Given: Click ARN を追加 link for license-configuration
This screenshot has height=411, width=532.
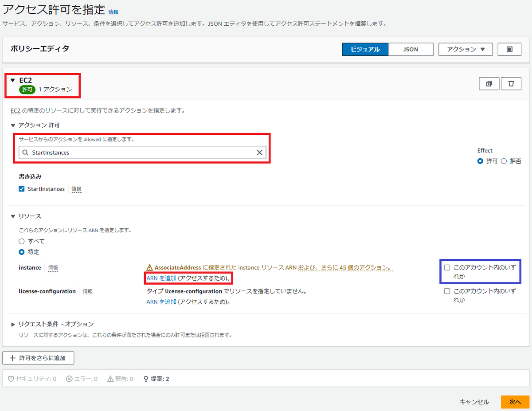Looking at the screenshot, I should coord(161,302).
